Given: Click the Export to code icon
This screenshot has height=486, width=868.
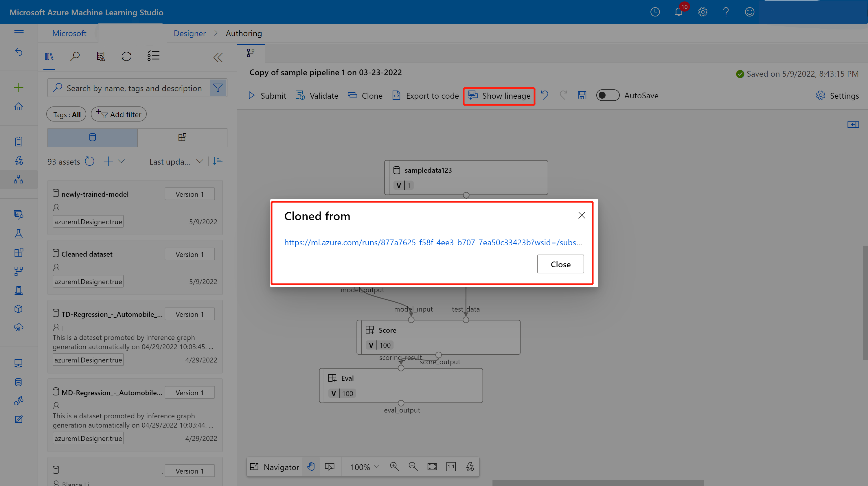Looking at the screenshot, I should point(396,96).
